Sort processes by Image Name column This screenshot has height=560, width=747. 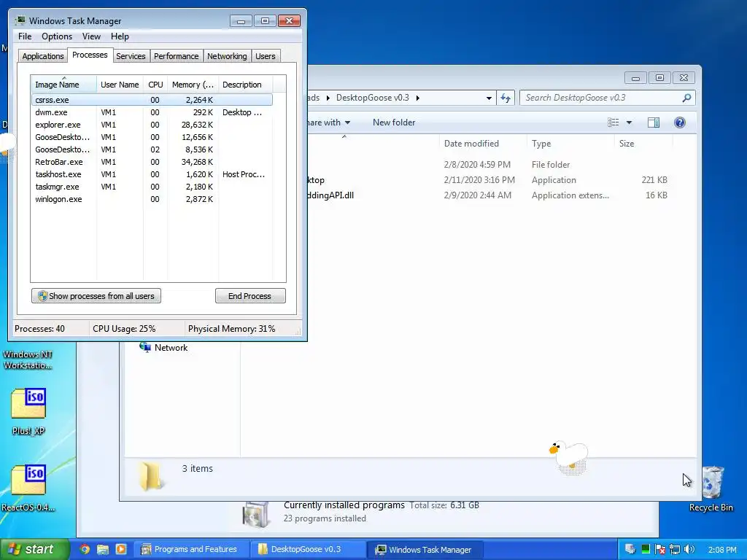pyautogui.click(x=63, y=85)
